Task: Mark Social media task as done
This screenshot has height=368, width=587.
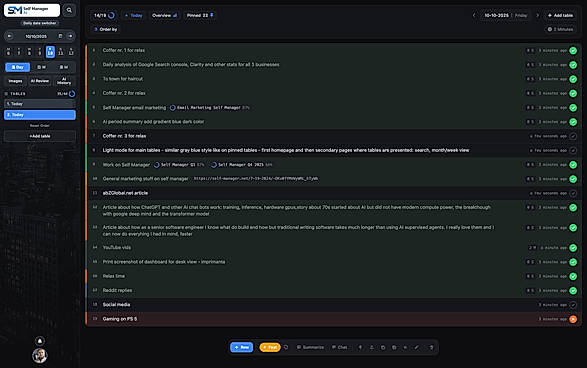Action: [x=573, y=305]
